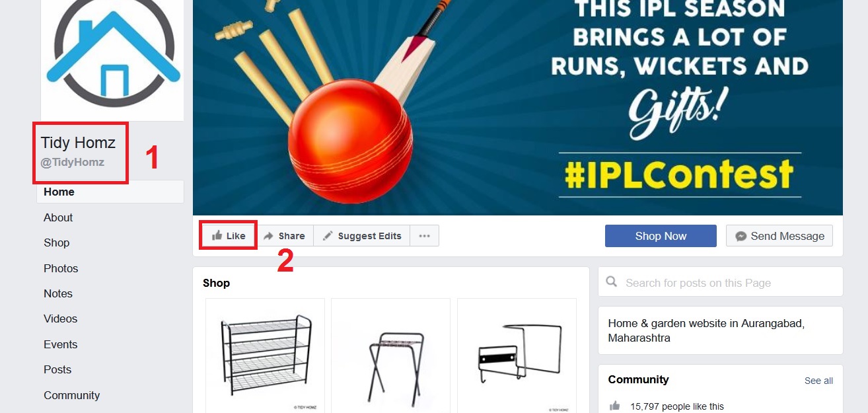Click the IPL Contest cover photo

tap(518, 108)
